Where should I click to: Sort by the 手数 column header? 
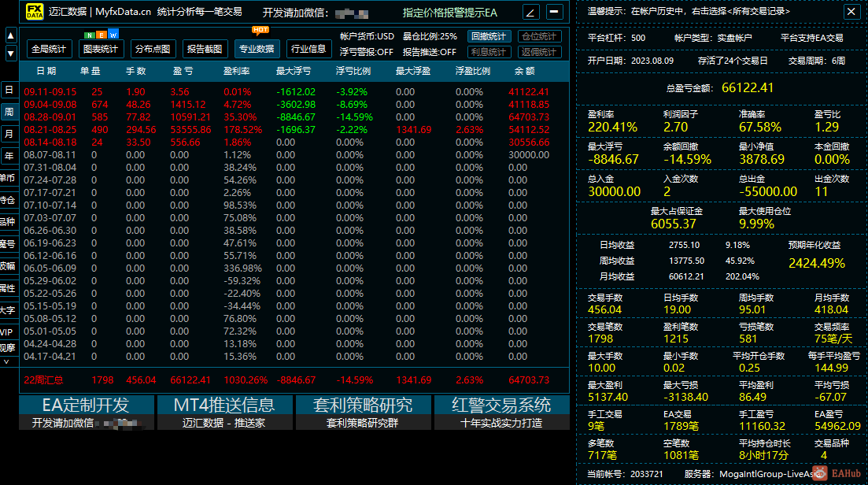[135, 71]
